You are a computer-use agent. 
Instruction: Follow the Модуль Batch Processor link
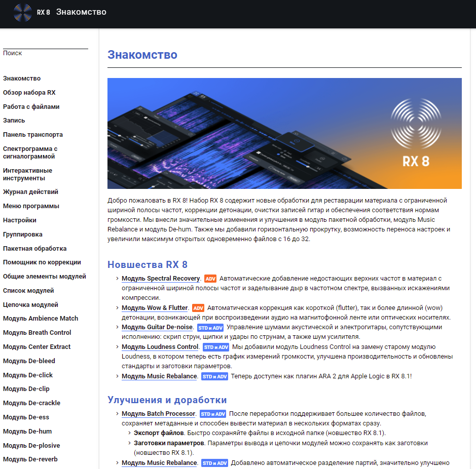[159, 414]
